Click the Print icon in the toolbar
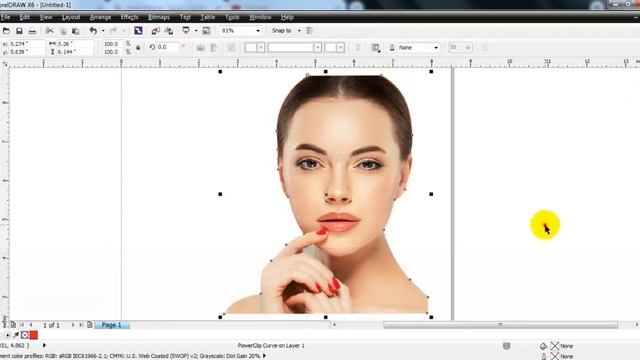Viewport: 640px width, 360px height. pyautogui.click(x=32, y=31)
